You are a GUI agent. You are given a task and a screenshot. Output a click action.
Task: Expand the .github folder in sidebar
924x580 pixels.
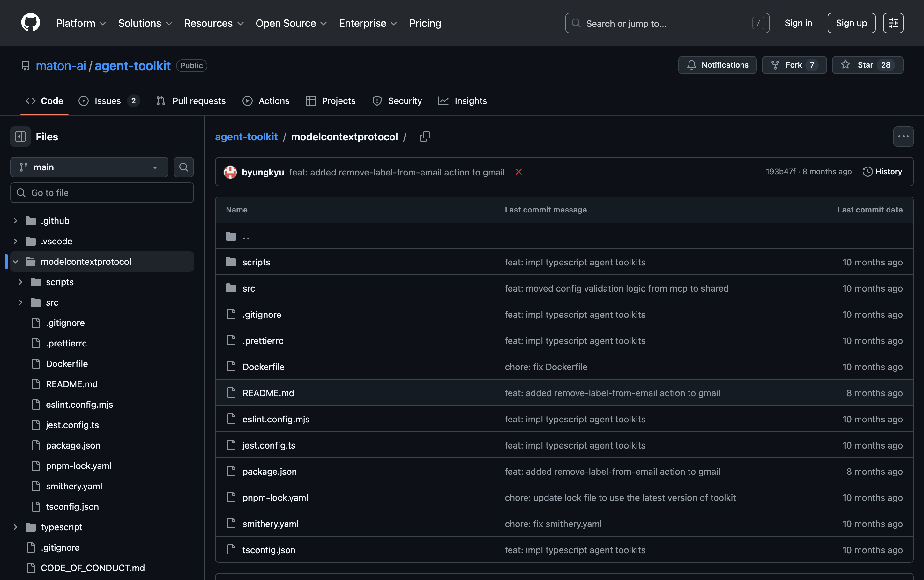16,221
